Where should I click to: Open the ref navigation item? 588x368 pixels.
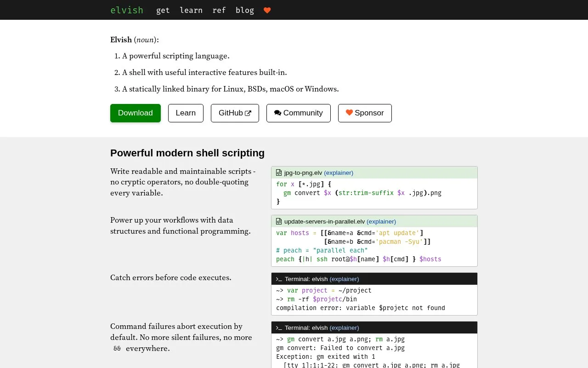click(219, 10)
